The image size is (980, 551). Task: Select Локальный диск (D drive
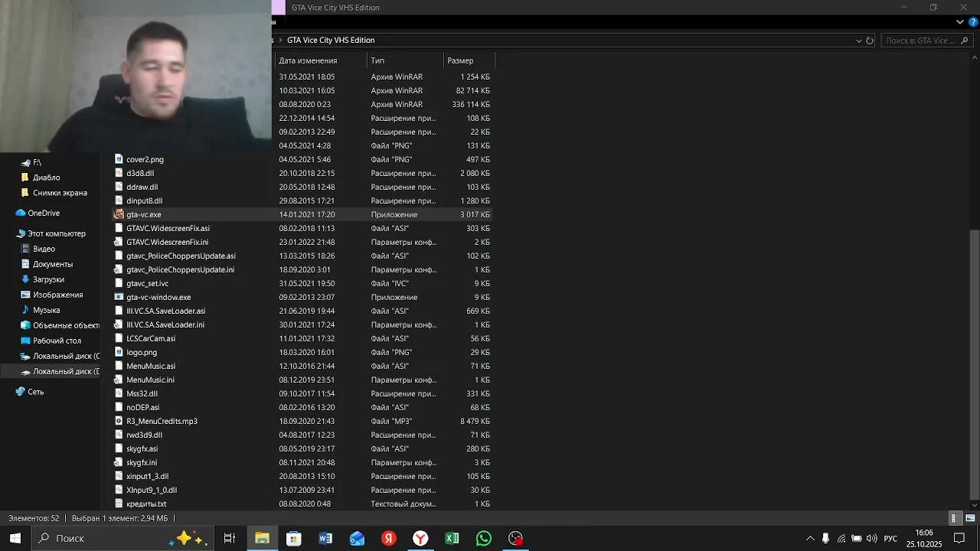point(60,371)
